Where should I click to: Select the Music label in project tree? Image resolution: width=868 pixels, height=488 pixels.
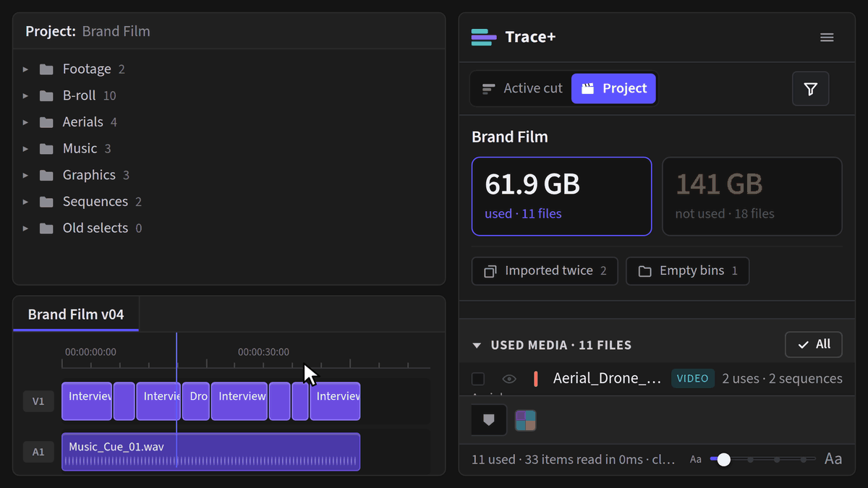80,149
